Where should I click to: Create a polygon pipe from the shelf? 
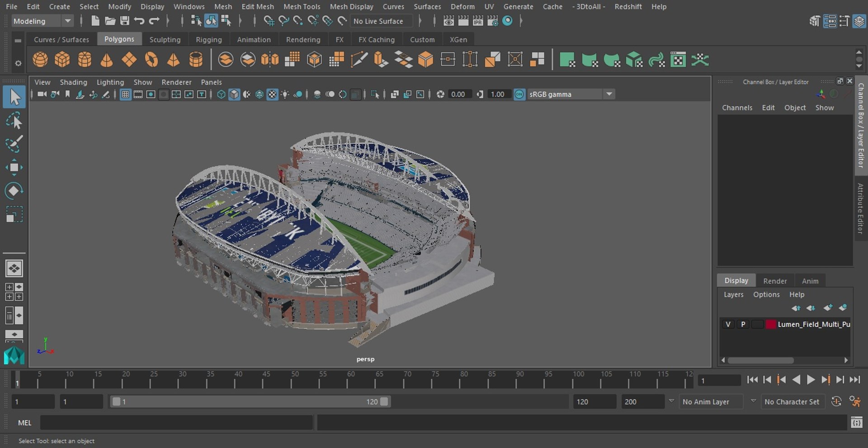point(196,60)
